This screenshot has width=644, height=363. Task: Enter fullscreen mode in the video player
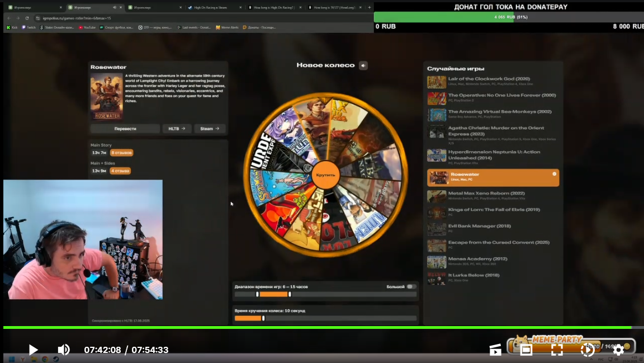pyautogui.click(x=557, y=350)
